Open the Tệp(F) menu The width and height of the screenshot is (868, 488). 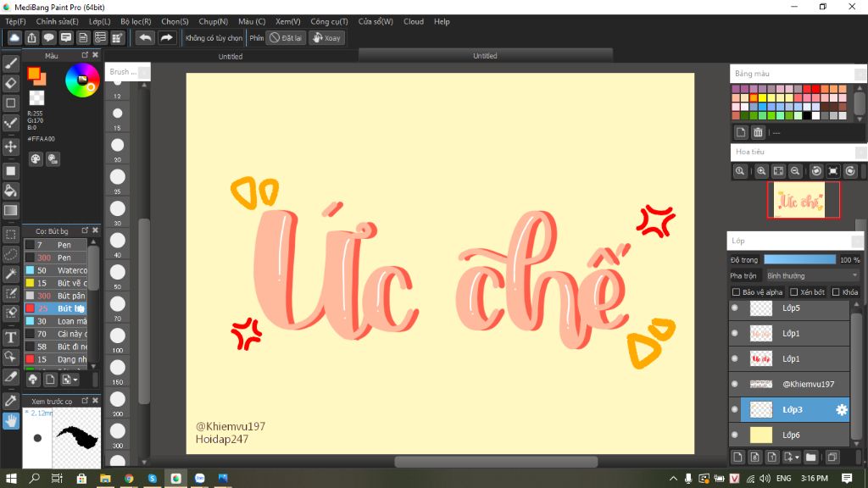tap(15, 21)
